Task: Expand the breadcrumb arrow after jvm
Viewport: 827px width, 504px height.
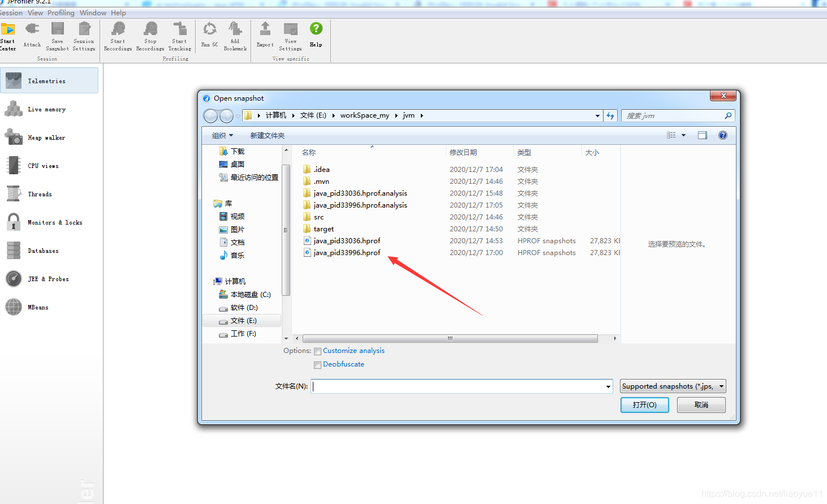Action: pos(422,116)
